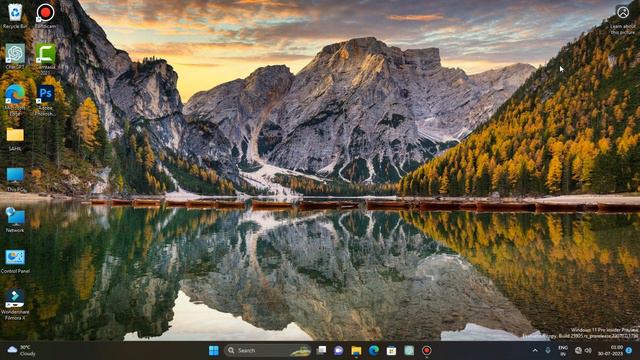Image resolution: width=640 pixels, height=360 pixels.
Task: Open Bandicam recorder from the taskbar
Action: [x=427, y=351]
